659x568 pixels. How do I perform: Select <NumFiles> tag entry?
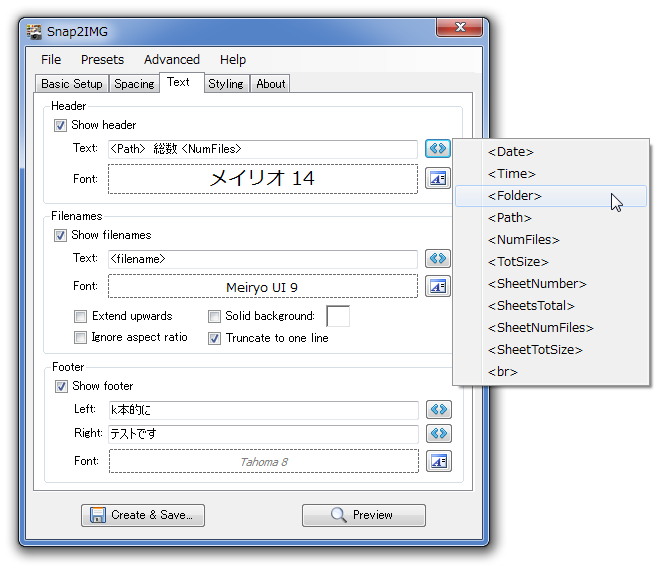tap(551, 240)
